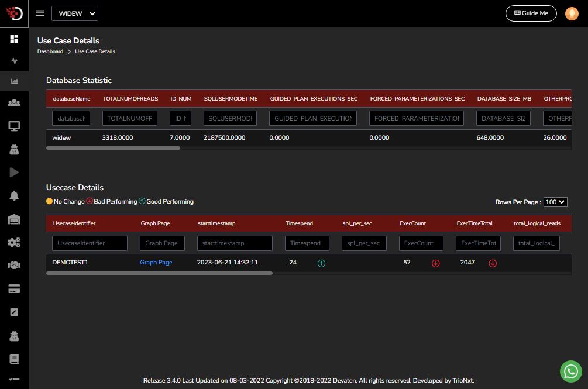Focus the starttimestamp filter input
Image resolution: width=588 pixels, height=389 pixels.
coord(235,243)
